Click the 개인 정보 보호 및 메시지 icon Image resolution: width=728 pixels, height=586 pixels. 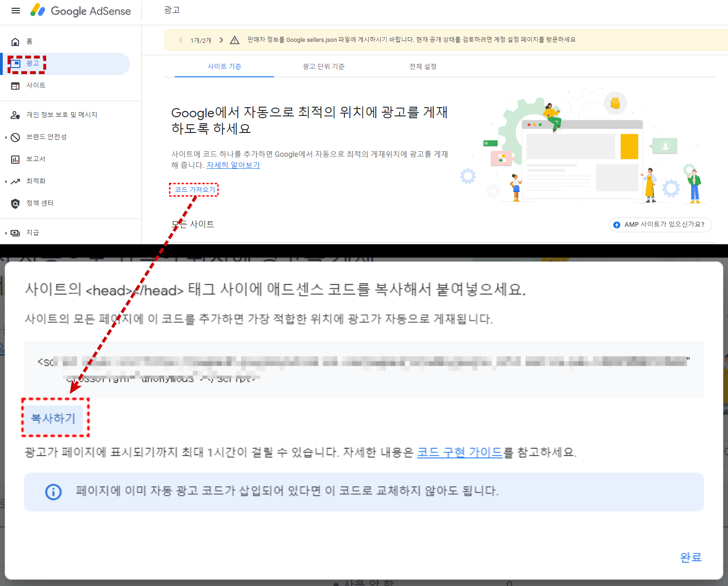pos(15,115)
